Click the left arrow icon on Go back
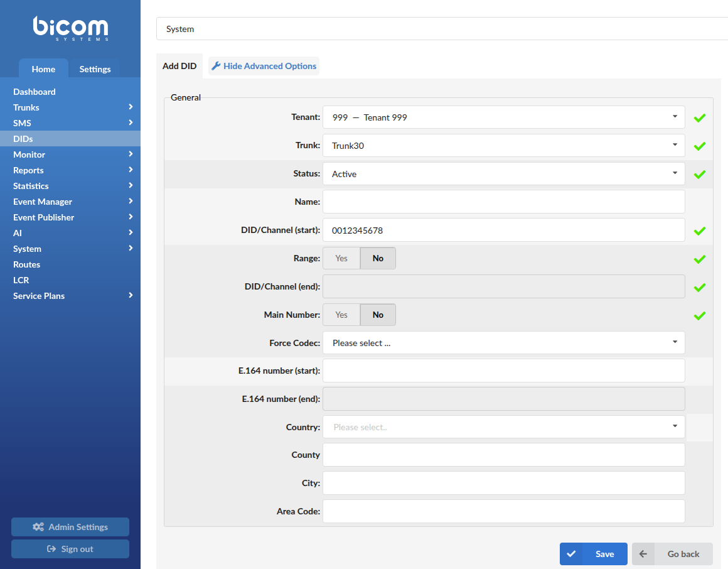728x569 pixels. tap(643, 554)
